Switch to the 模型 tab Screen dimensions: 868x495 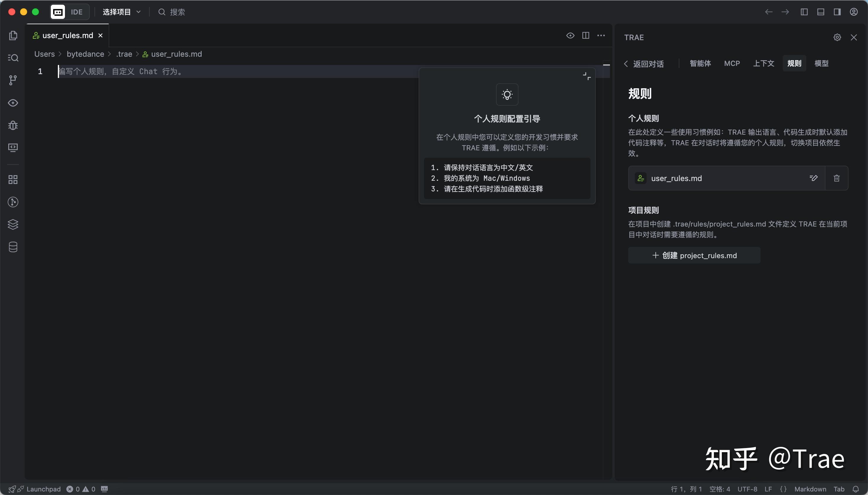click(822, 63)
